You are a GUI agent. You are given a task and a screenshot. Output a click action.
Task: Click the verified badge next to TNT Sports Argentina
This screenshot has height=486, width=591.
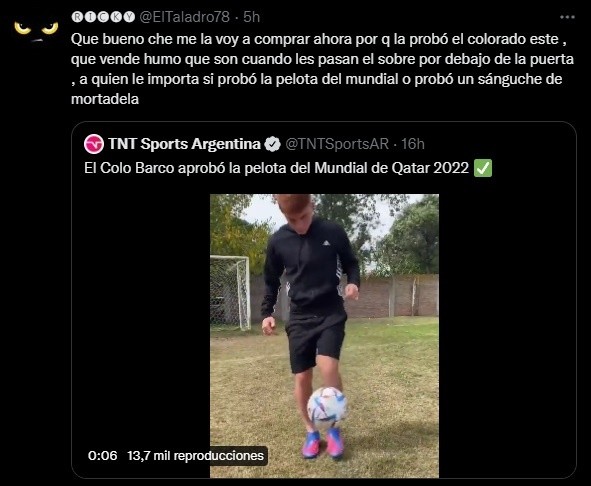coord(272,144)
